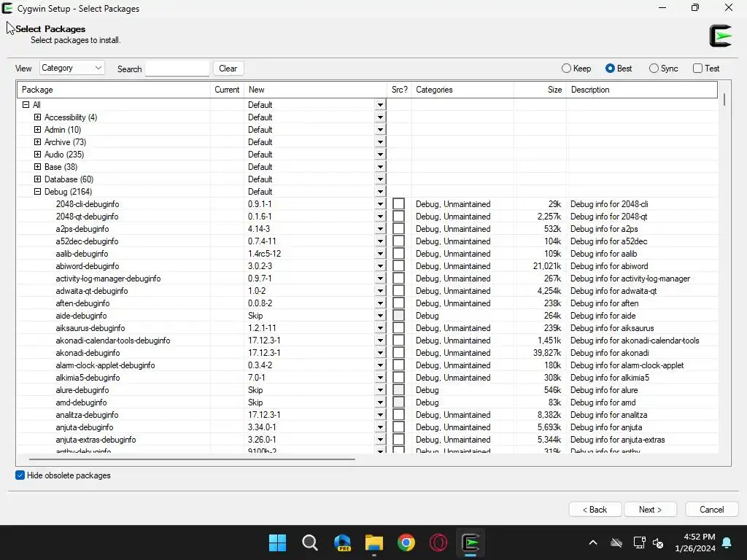
Task: Click the Description column header
Action: pos(642,90)
